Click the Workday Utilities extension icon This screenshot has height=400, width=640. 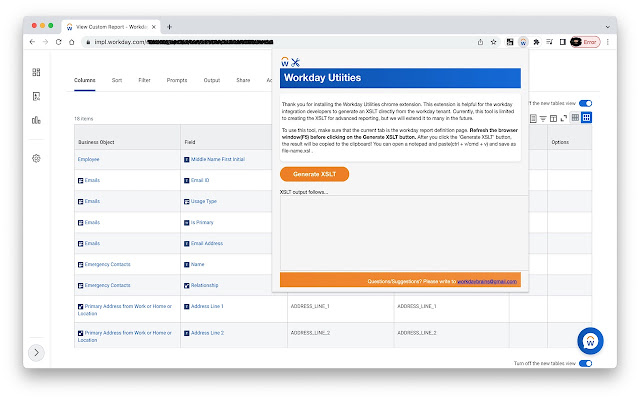pyautogui.click(x=523, y=42)
